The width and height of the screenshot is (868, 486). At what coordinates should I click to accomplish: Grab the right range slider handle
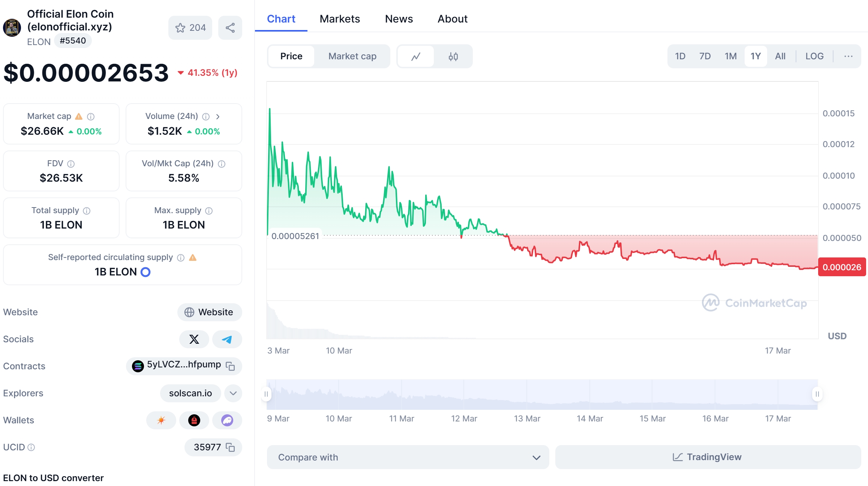[817, 394]
